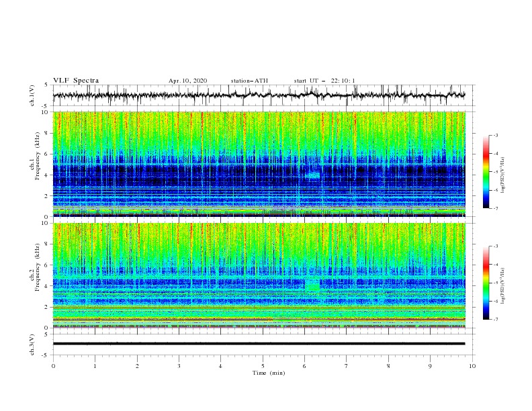Click the date "Apr. 10, 2020"
This screenshot has width=532, height=411.
pyautogui.click(x=187, y=81)
